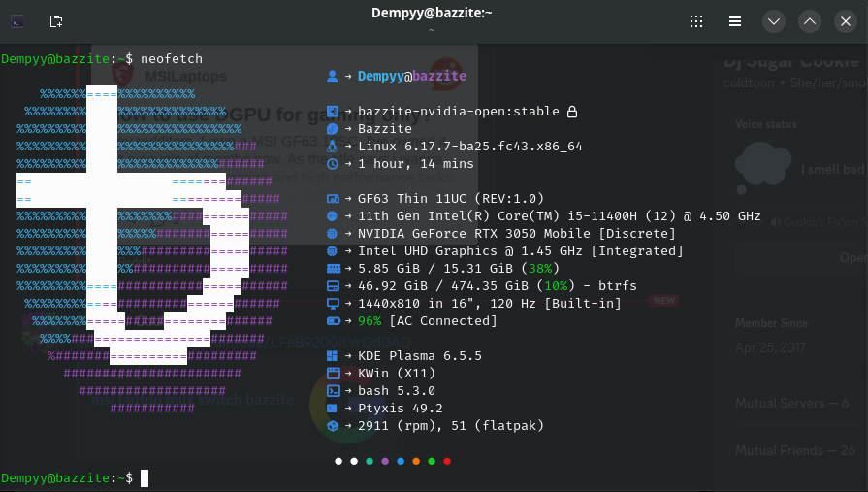Click the CPU chip icon beside Intel Core

tap(332, 216)
